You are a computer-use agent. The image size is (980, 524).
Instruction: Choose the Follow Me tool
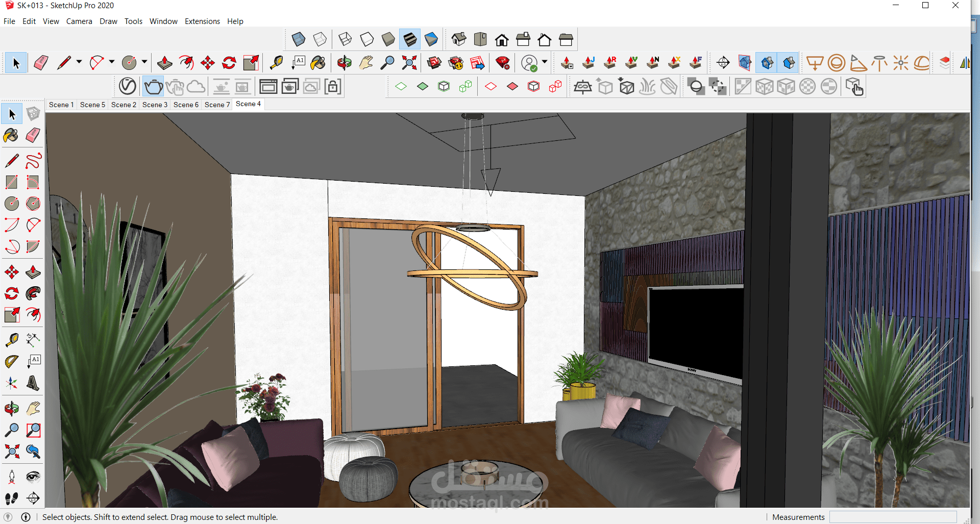point(33,293)
